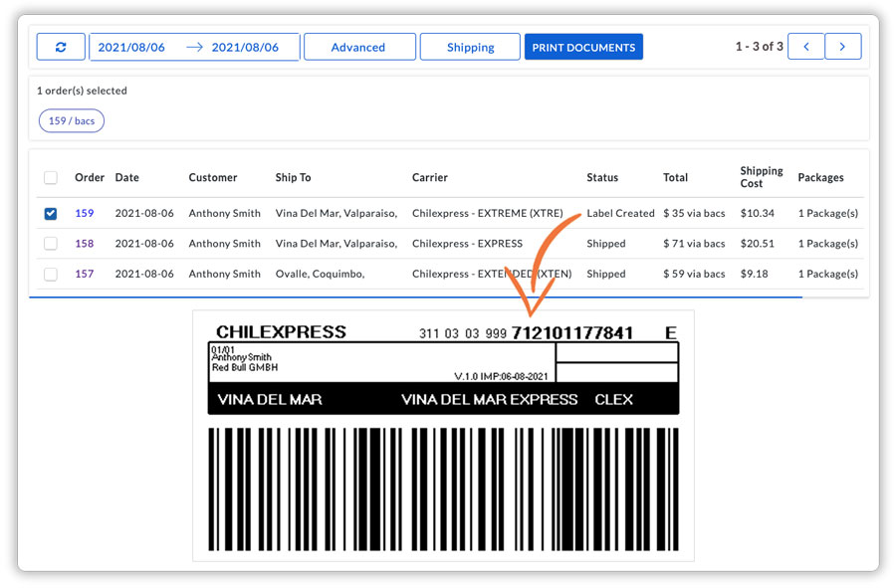
Task: Select carrier Chilexpress - EXTREME (XTRE) cell
Action: click(488, 213)
